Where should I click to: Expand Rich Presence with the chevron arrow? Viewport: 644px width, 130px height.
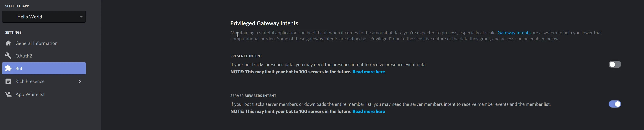pos(80,82)
